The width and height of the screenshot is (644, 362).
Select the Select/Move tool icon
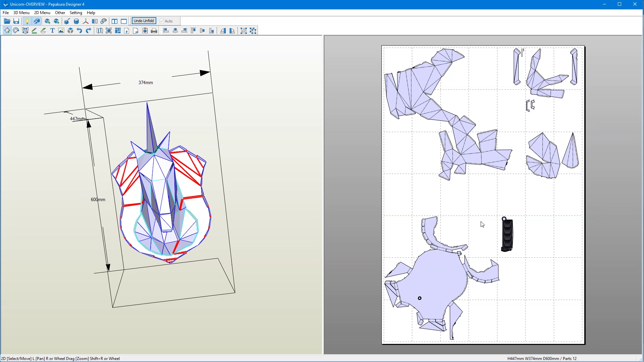(7, 31)
